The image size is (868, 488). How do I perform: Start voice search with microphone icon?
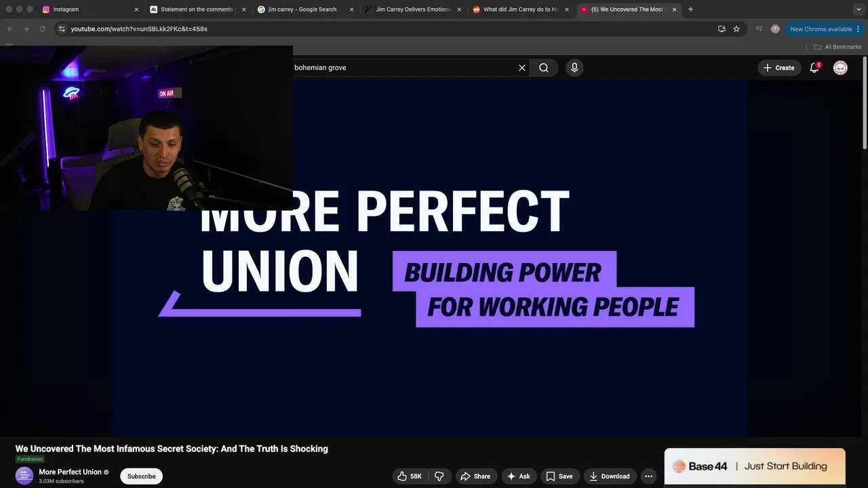pos(574,68)
